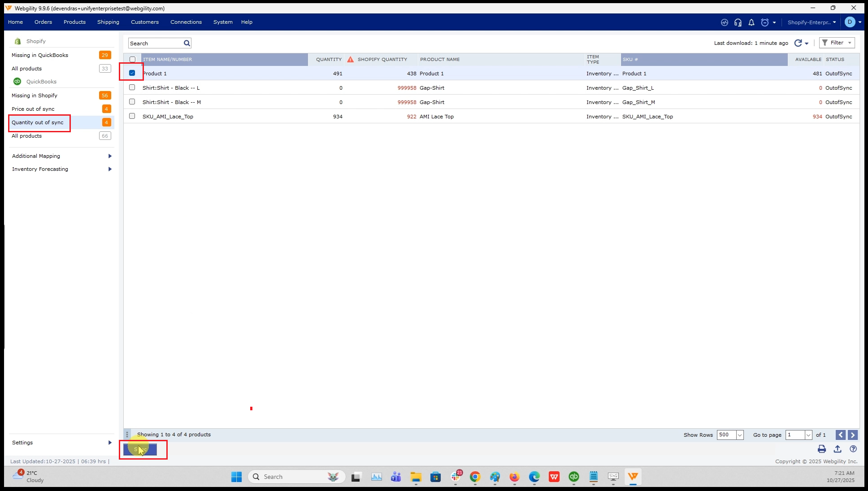
Task: Click the refresh download icon
Action: click(798, 43)
